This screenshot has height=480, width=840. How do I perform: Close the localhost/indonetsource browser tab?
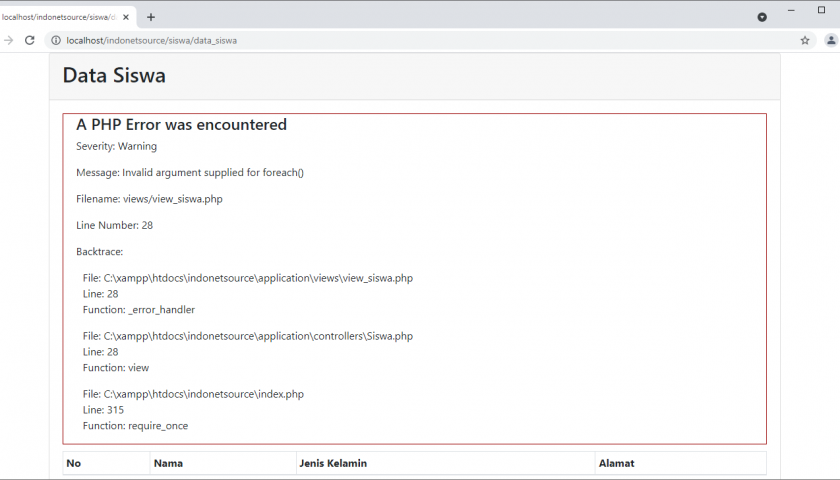[126, 17]
